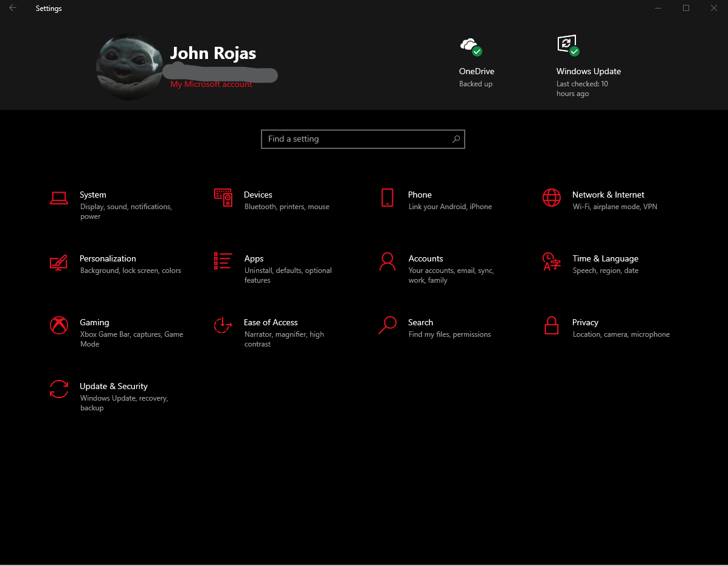Click the magnifier in Find a setting box
728x566 pixels.
456,139
